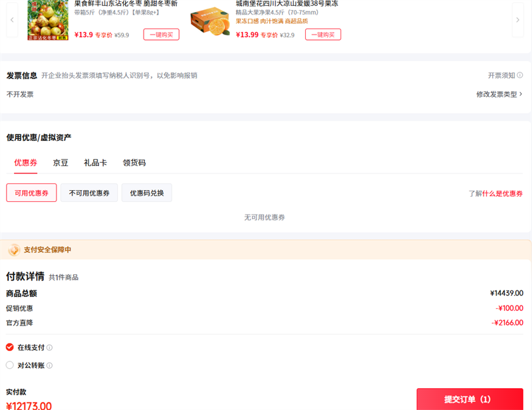Screen dimensions: 532x410
Task: Click the info icon next to 在线支付
Action: (x=50, y=348)
